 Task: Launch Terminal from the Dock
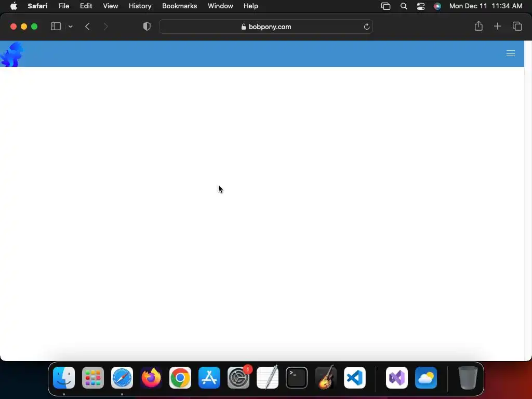pos(297,378)
